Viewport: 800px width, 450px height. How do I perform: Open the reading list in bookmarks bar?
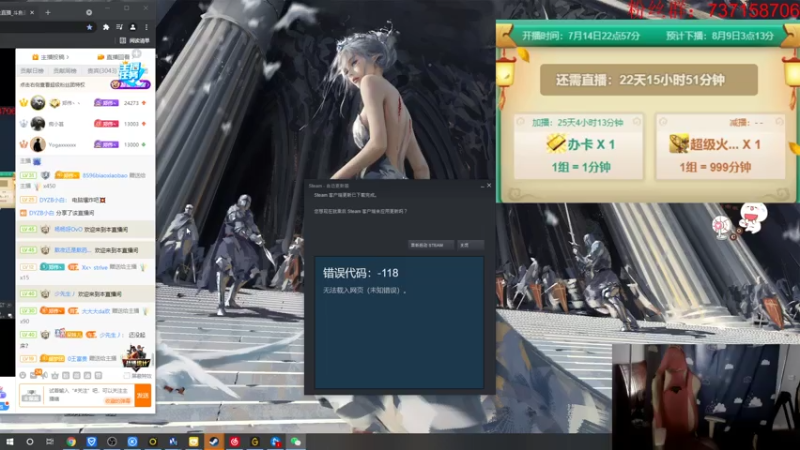[135, 40]
